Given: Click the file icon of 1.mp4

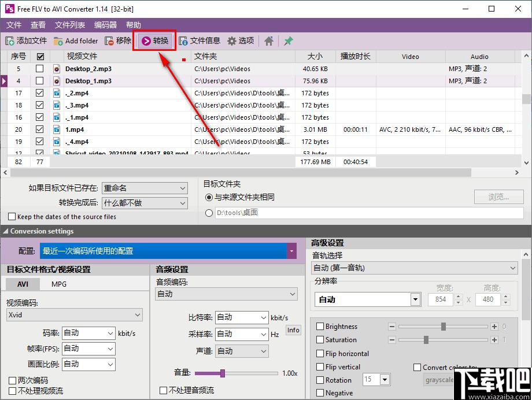Looking at the screenshot, I should coord(57,129).
